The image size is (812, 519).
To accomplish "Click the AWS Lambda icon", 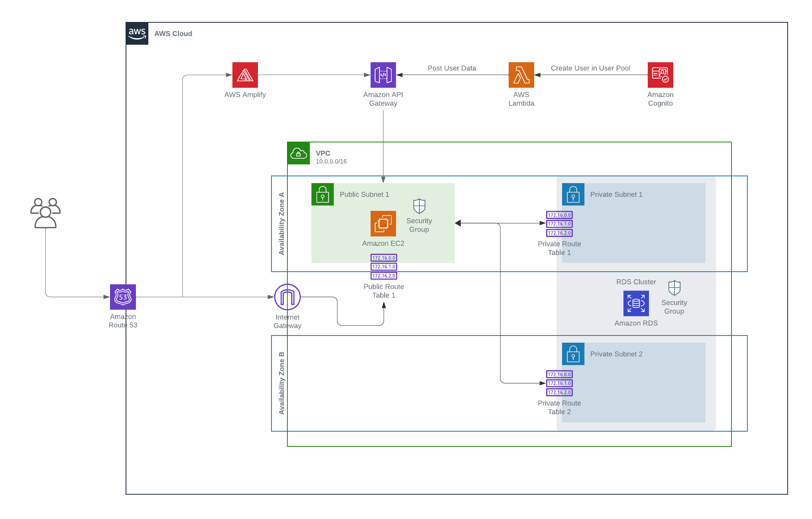I will coord(521,75).
